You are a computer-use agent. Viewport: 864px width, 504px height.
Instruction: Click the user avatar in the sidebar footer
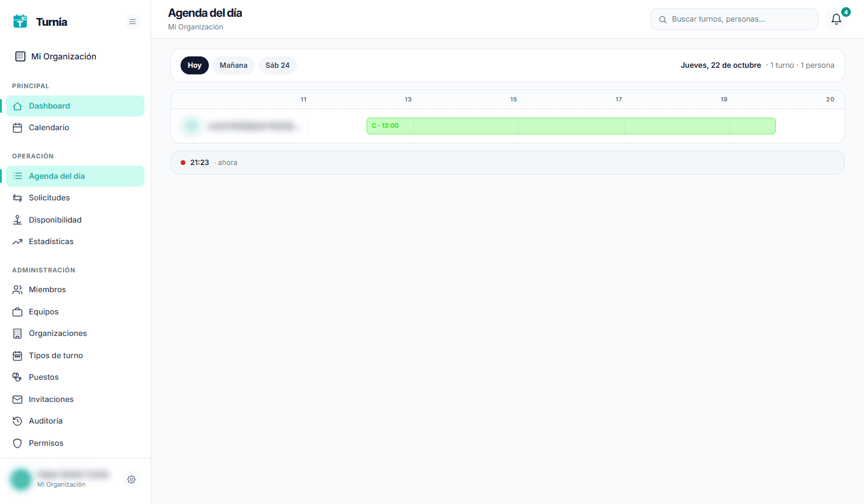tap(21, 479)
